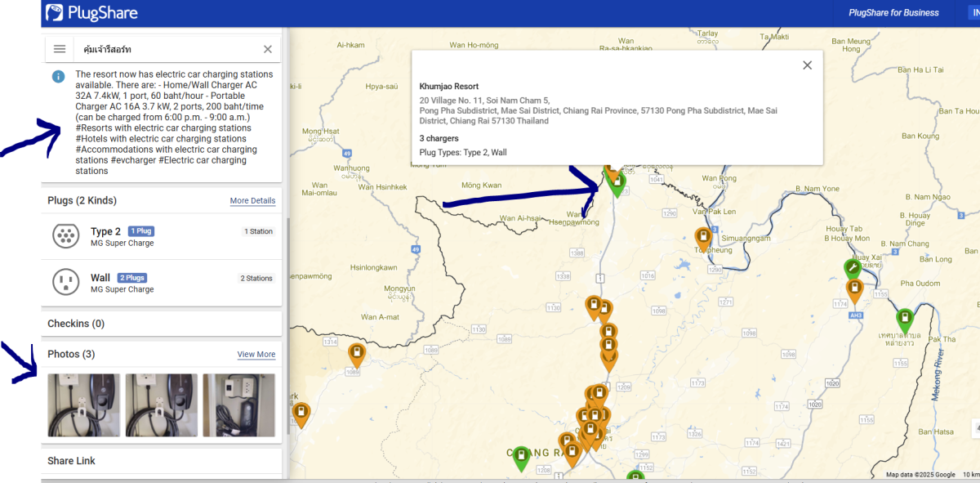Click the Ban Ha Li Tai map label
The height and width of the screenshot is (483, 980).
click(x=920, y=69)
